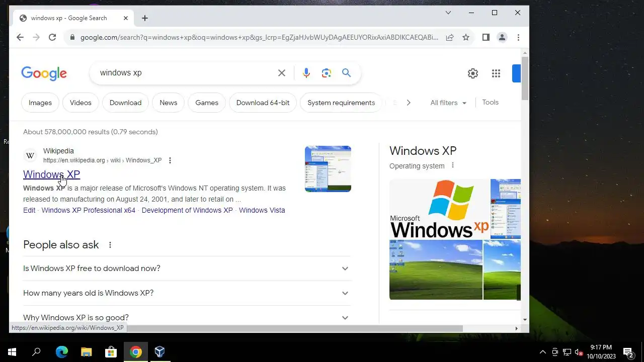
Task: Share this page from the address bar
Action: (450, 37)
